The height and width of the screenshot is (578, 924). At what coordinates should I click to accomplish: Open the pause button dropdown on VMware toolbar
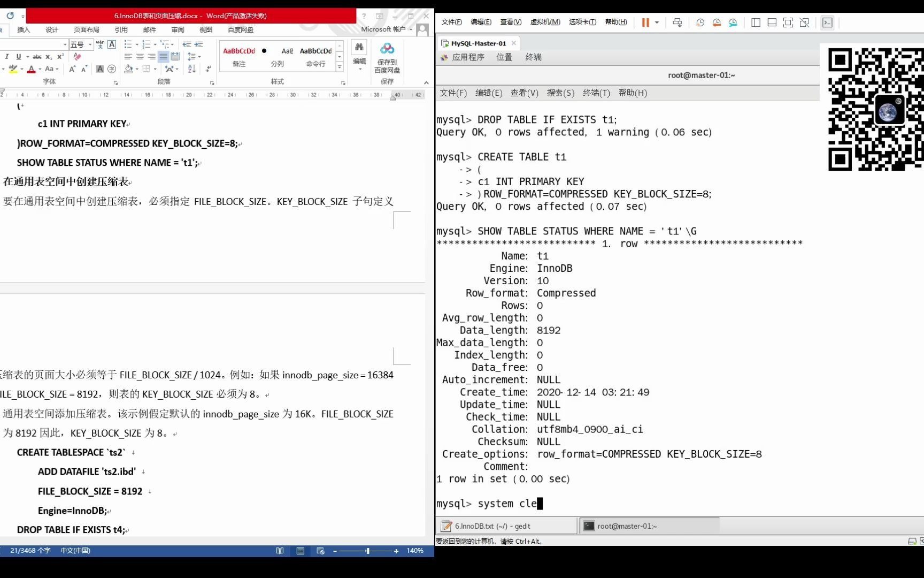[656, 23]
